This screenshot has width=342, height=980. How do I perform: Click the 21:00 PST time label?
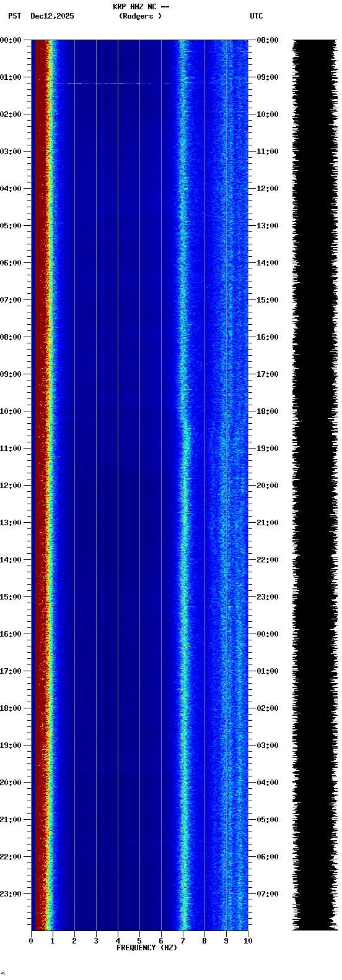point(11,820)
